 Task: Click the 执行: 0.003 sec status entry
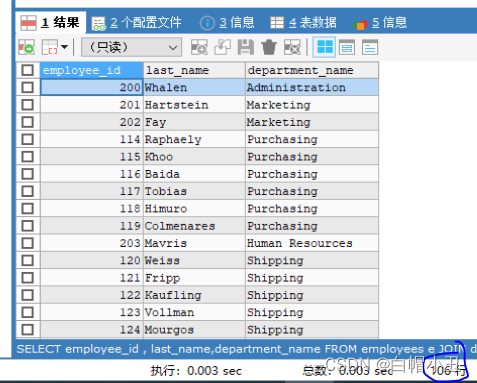196,371
